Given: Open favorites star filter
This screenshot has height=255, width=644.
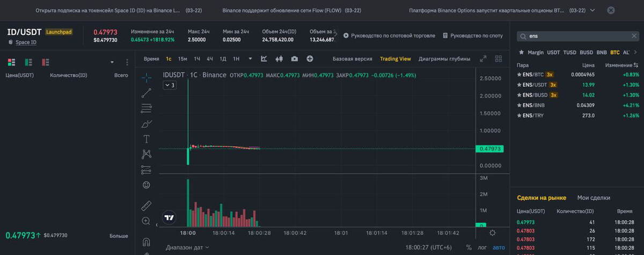Looking at the screenshot, I should click(521, 53).
